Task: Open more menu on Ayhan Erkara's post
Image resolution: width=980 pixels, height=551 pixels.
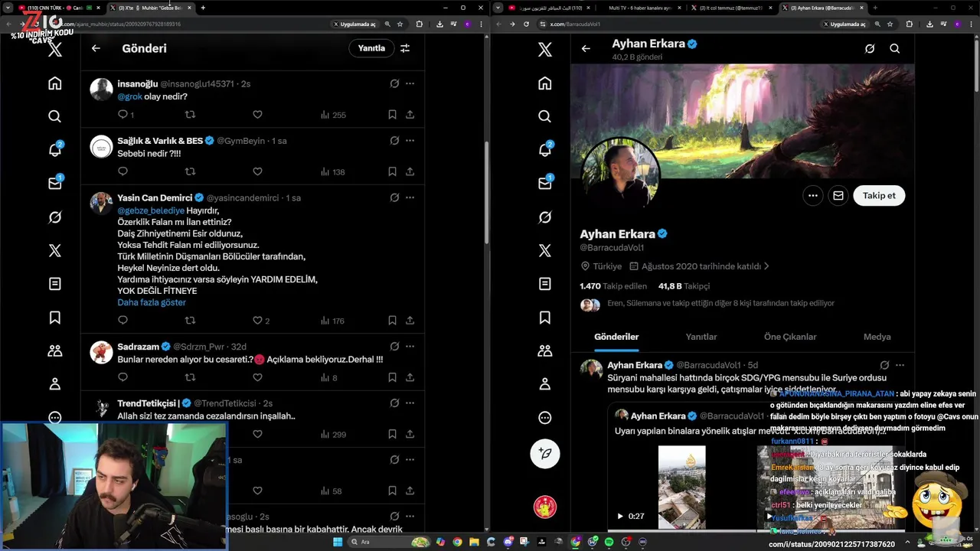Action: tap(900, 365)
